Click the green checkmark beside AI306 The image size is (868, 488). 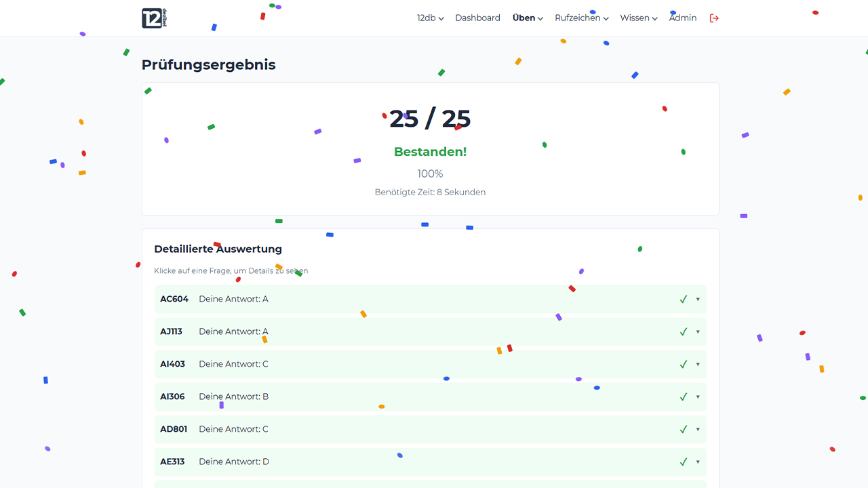tap(683, 396)
